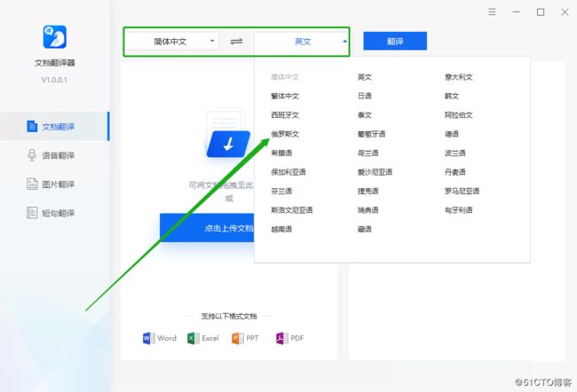Maximize the translator window
This screenshot has width=577, height=392.
pos(541,12)
